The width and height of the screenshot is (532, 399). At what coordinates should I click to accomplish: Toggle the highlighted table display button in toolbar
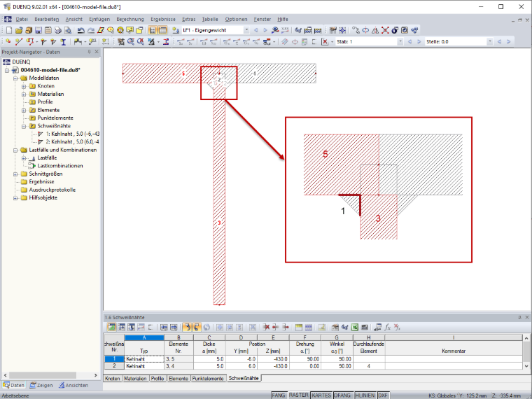pyautogui.click(x=163, y=30)
